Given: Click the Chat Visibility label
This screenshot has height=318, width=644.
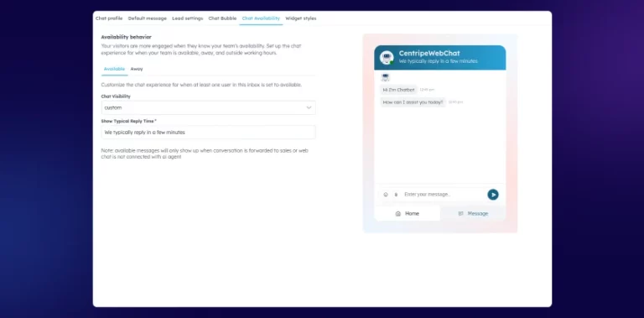Looking at the screenshot, I should tap(116, 96).
